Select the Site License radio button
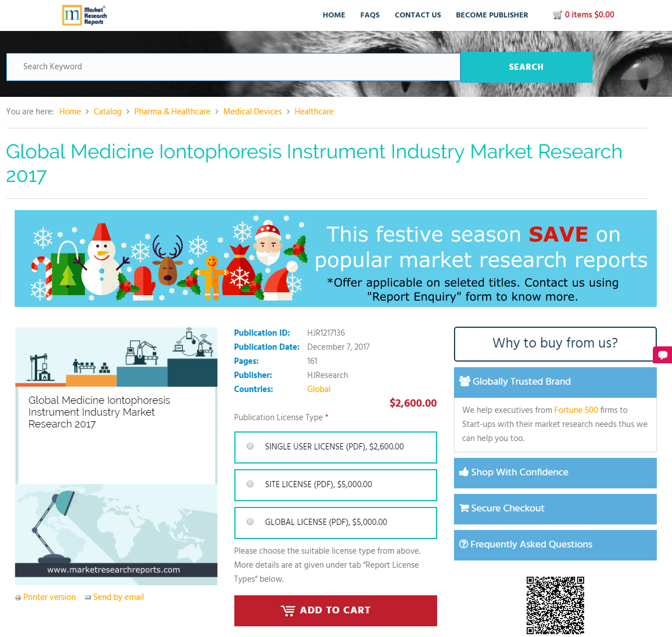 tap(250, 484)
